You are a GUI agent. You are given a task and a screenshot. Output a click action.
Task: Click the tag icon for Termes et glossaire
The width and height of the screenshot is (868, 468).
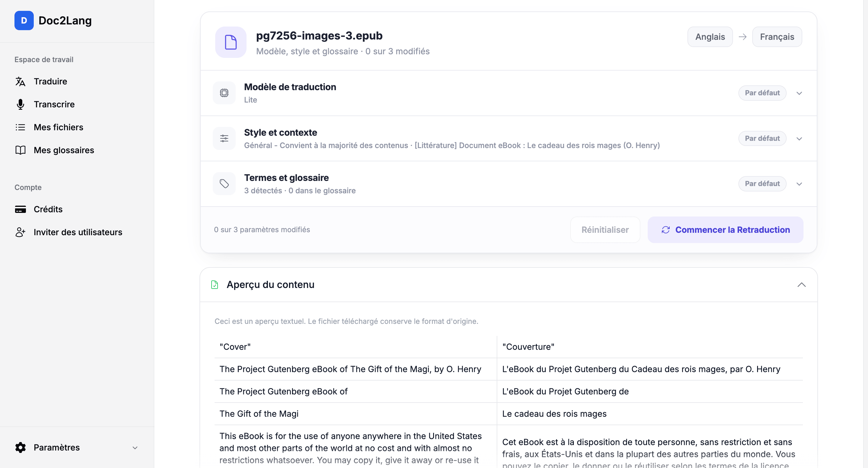[224, 184]
